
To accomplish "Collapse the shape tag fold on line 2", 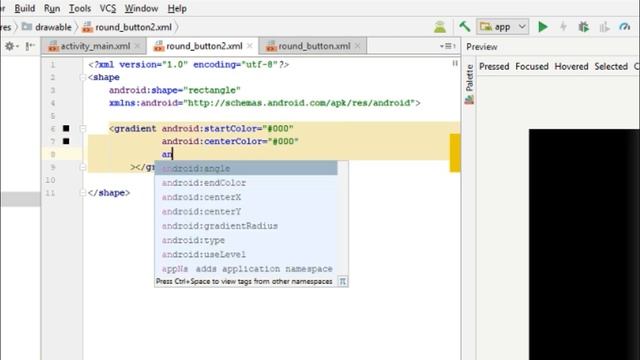I will click(83, 77).
